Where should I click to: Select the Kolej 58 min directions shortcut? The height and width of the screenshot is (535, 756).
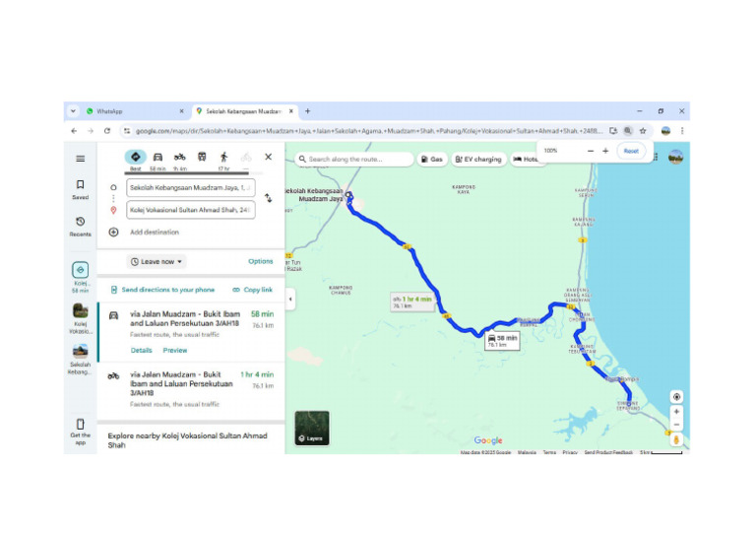(81, 277)
